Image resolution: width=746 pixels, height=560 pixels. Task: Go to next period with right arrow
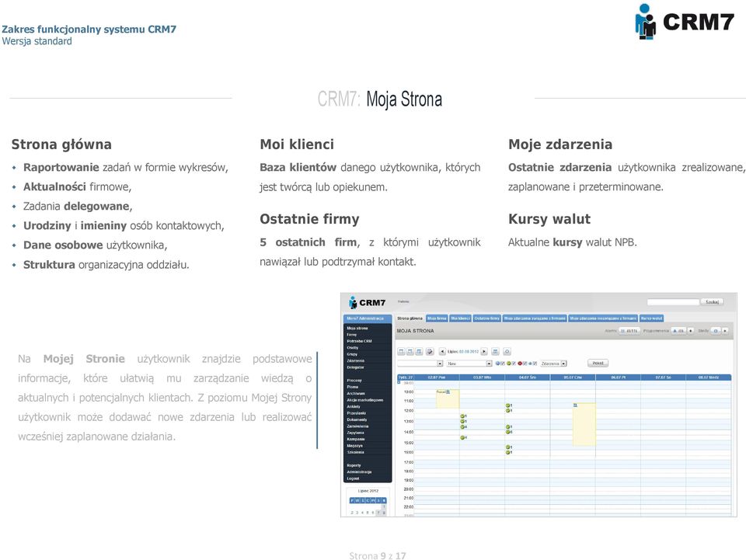(484, 352)
